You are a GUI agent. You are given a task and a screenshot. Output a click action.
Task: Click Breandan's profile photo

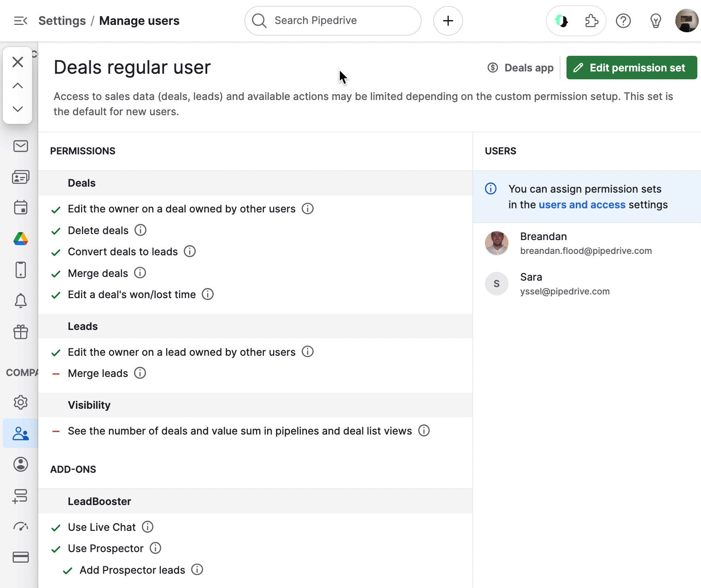(497, 243)
